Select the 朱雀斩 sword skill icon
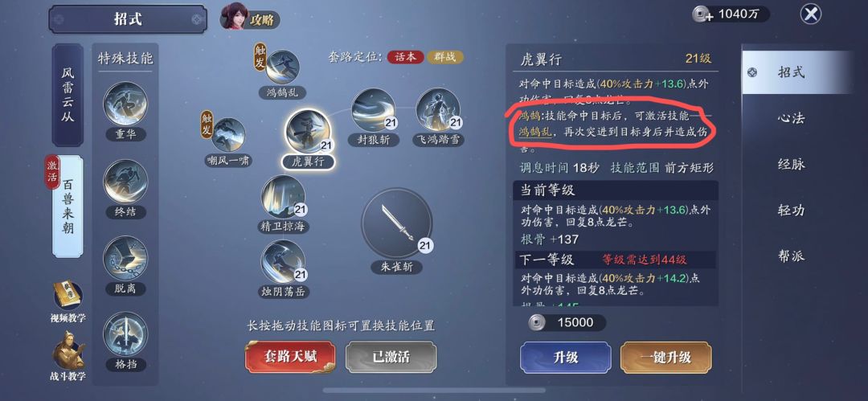Screen dimensions: 868x401 pos(396,223)
